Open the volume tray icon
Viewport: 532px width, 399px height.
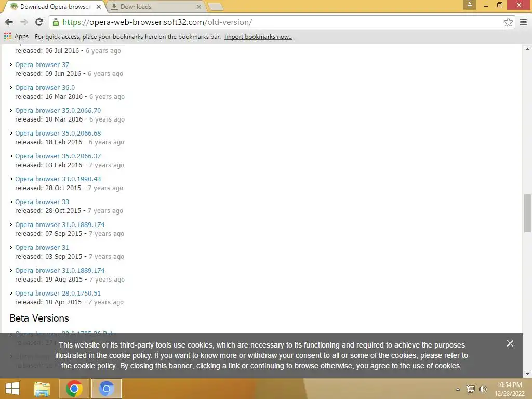[483, 389]
